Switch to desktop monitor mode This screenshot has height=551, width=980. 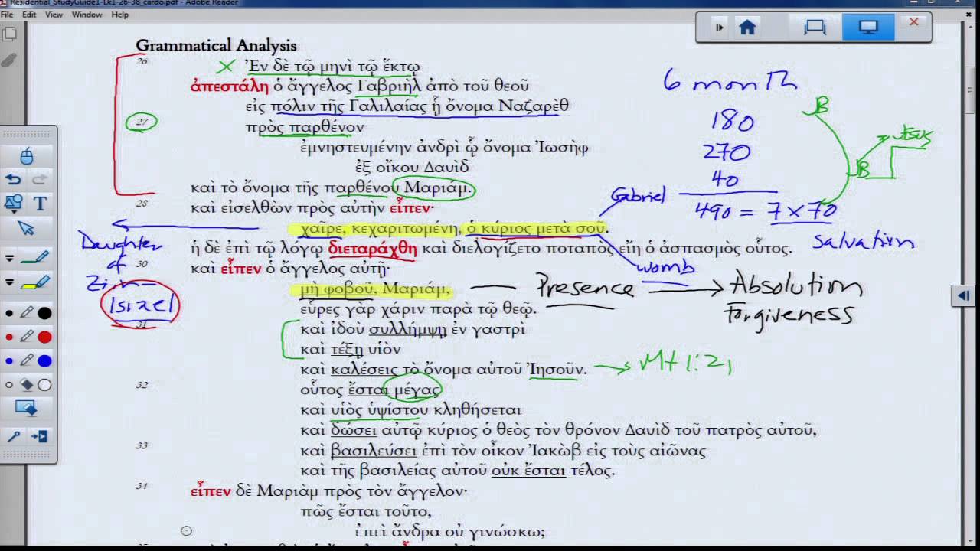click(868, 28)
